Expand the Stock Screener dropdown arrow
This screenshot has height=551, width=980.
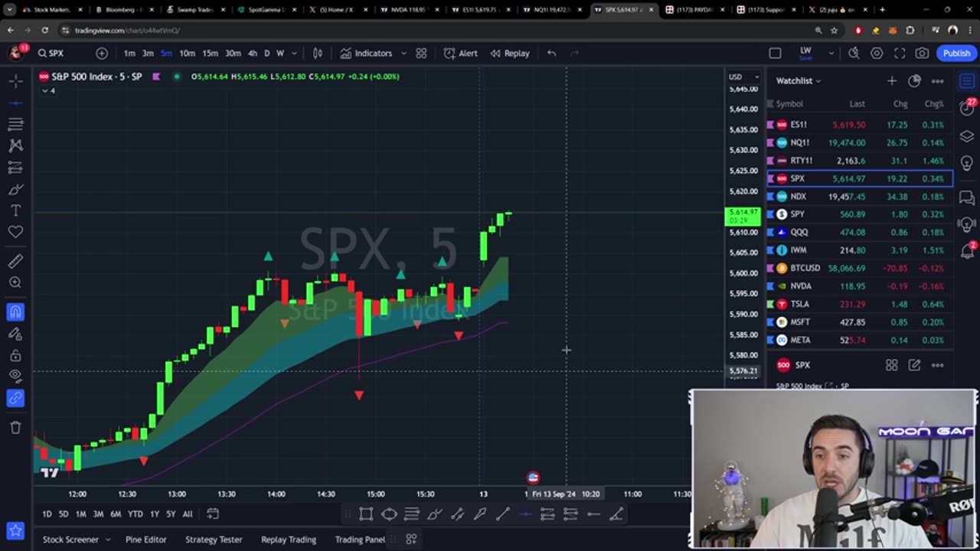click(108, 540)
